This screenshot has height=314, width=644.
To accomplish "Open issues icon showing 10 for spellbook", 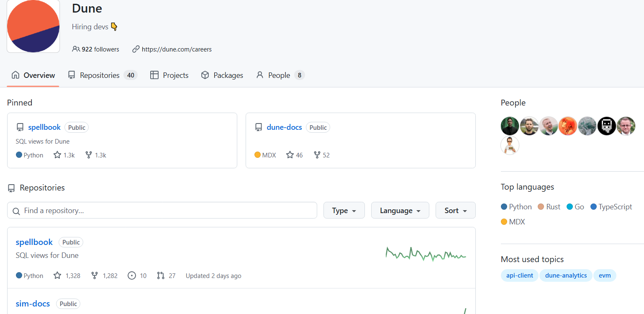I will [x=132, y=275].
